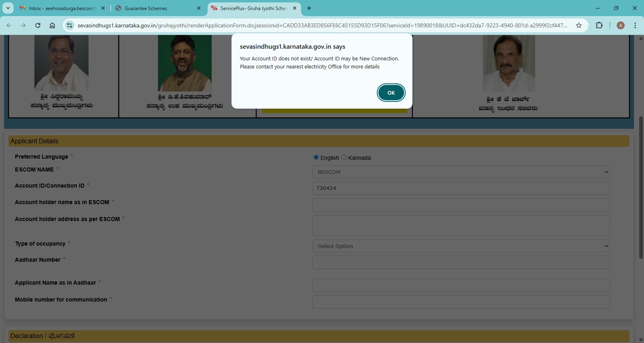The width and height of the screenshot is (644, 343).
Task: Click the Applicant Details section header
Action: [x=319, y=141]
